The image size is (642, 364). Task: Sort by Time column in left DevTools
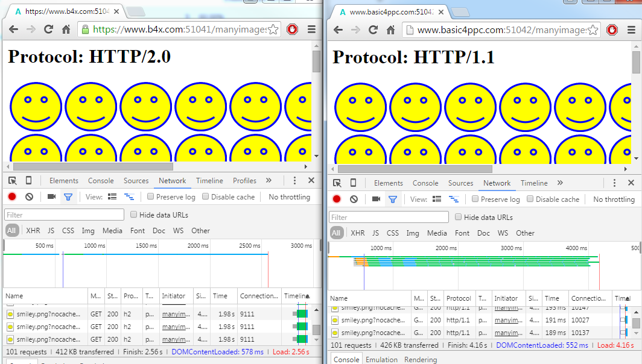[x=223, y=296]
